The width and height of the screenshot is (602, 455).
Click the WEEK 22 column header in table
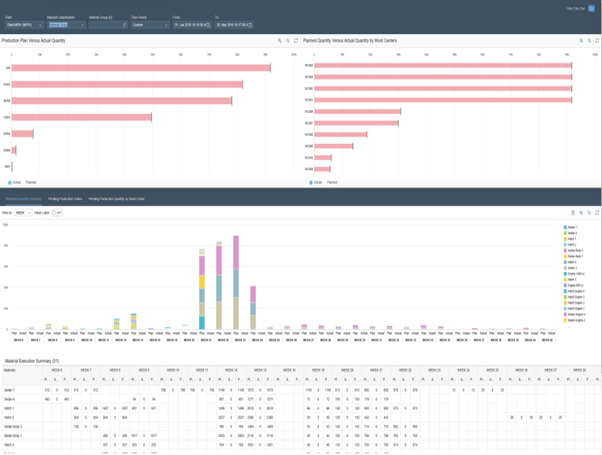click(x=405, y=370)
